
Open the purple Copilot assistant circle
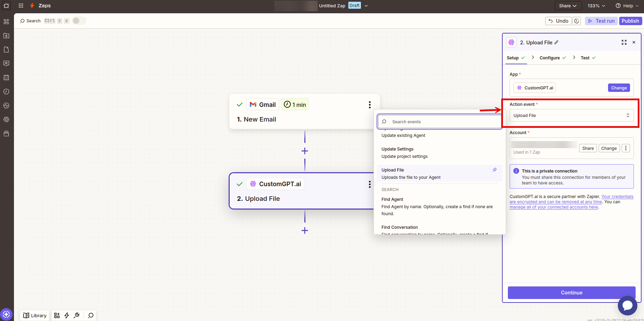[x=6, y=314]
